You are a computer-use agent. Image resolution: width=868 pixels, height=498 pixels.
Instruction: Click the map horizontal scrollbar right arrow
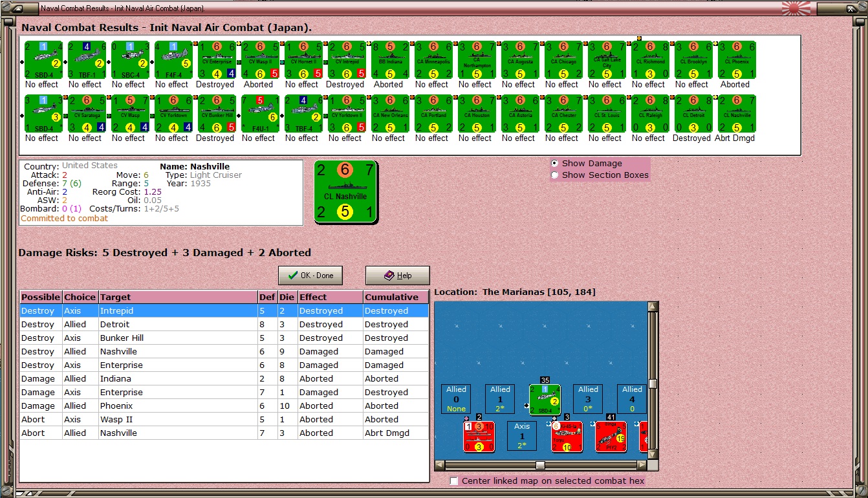point(642,465)
